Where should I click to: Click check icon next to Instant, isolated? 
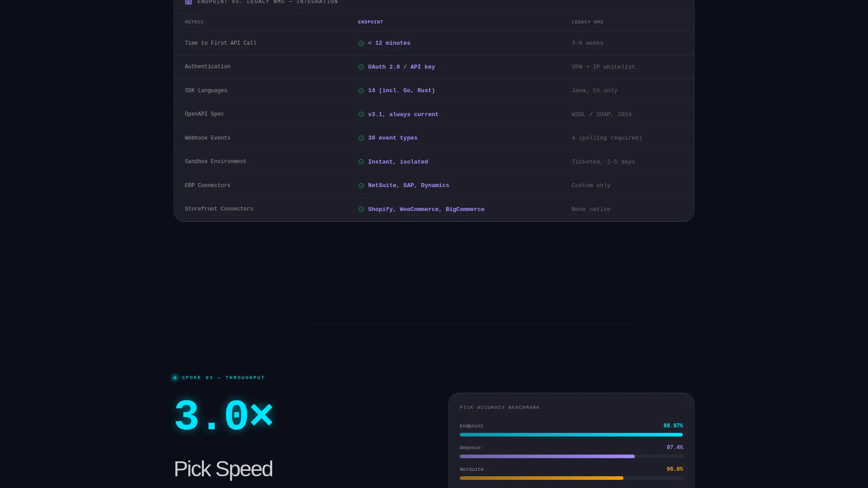tap(361, 162)
